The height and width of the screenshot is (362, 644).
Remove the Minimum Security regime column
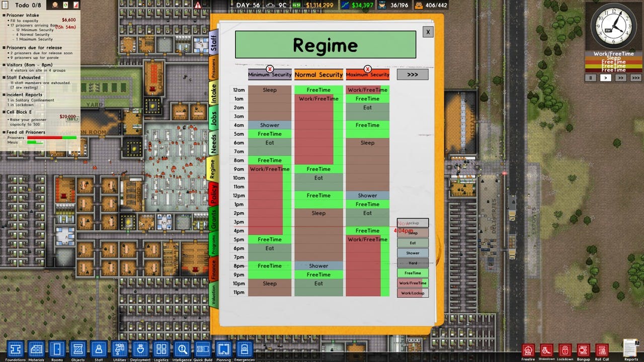tap(270, 69)
